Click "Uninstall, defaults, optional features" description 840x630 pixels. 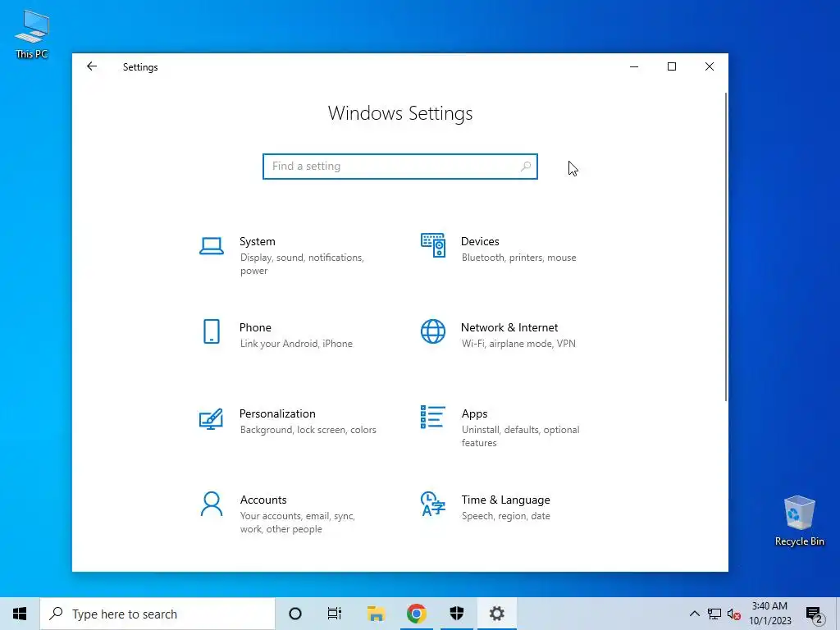(x=521, y=436)
